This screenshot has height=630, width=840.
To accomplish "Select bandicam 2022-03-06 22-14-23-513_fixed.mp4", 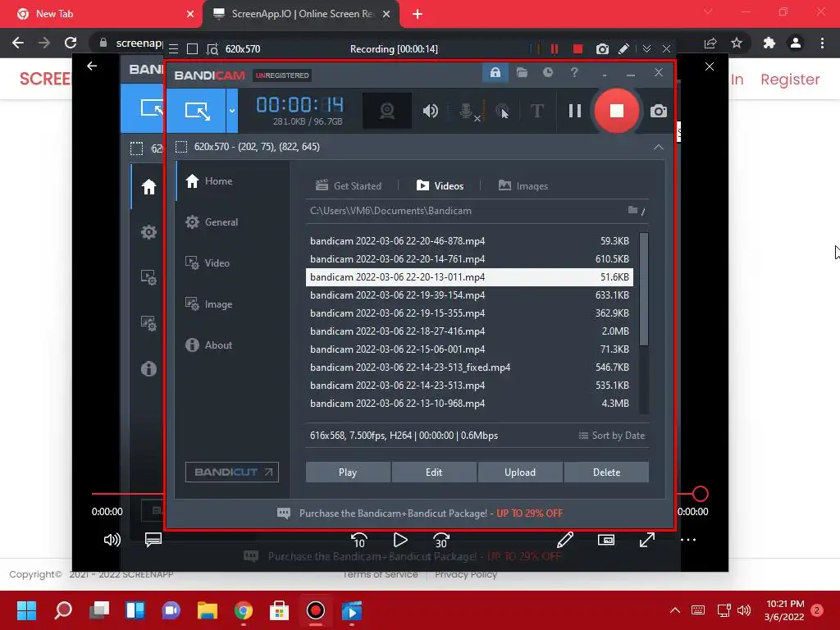I will click(x=469, y=367).
